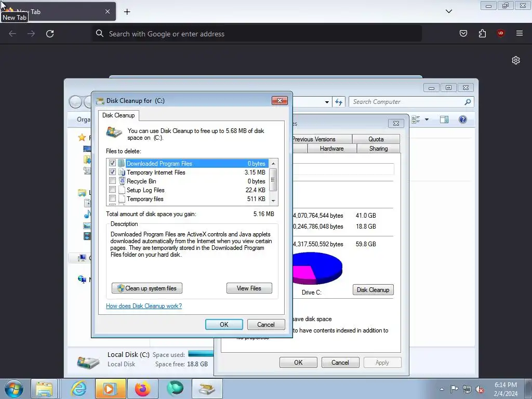The height and width of the screenshot is (399, 532).
Task: Reload the page in Firefox
Action: 50,34
